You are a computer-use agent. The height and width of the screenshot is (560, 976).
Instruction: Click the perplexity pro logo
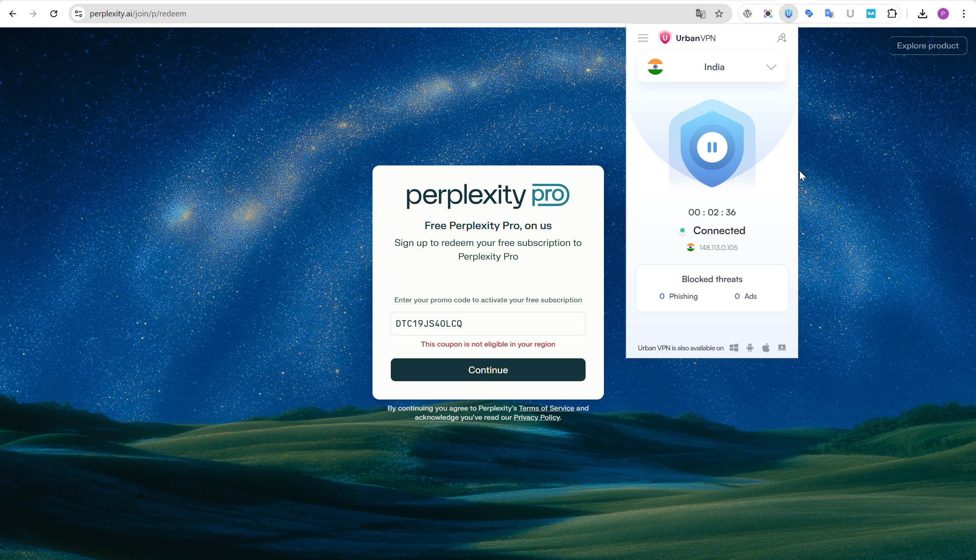pyautogui.click(x=488, y=196)
